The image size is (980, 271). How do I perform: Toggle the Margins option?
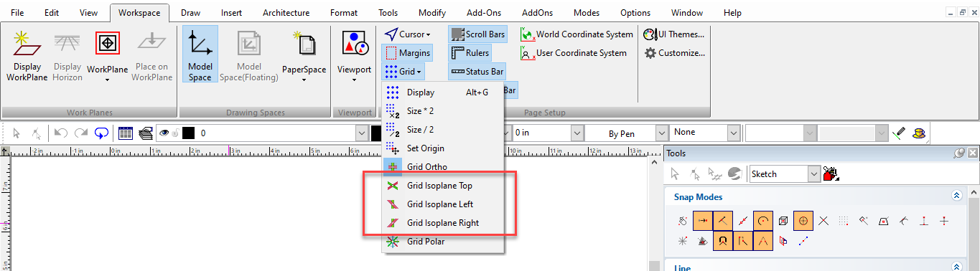point(407,52)
